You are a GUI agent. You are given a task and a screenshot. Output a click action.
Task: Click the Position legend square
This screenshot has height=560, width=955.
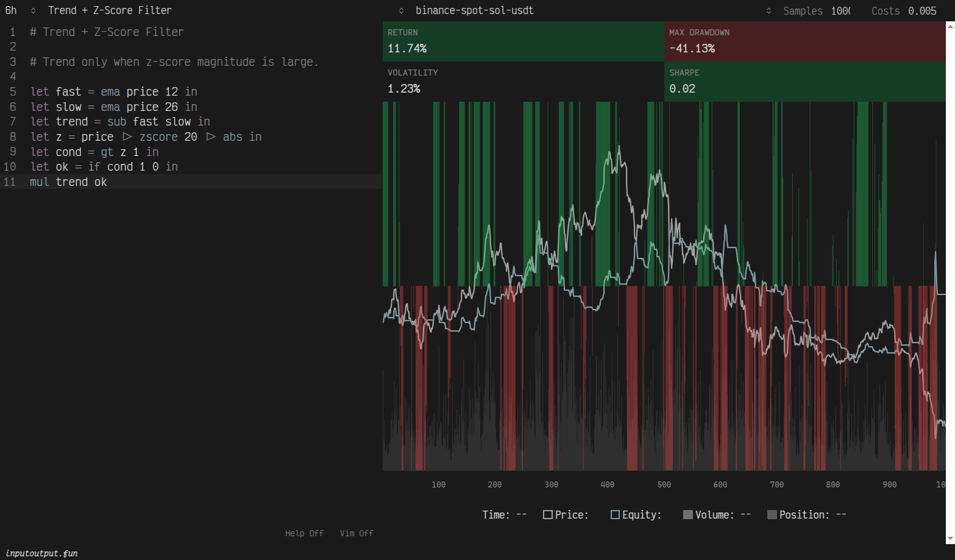[772, 515]
